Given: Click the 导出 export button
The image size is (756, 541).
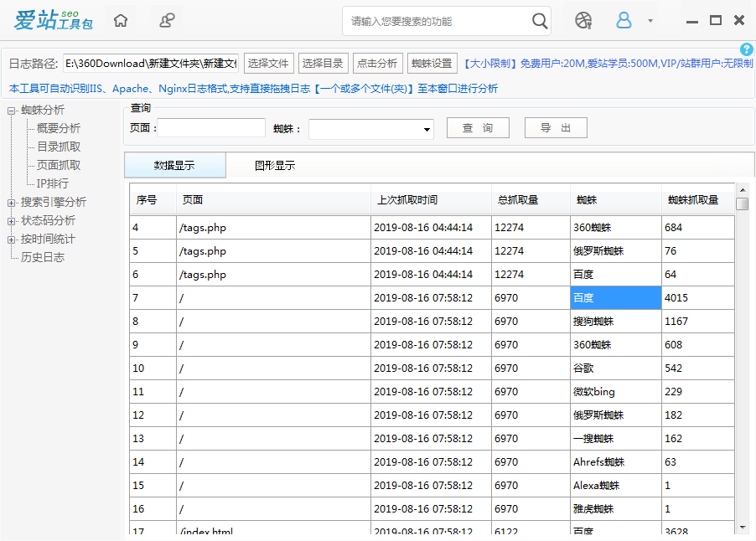Looking at the screenshot, I should [556, 127].
